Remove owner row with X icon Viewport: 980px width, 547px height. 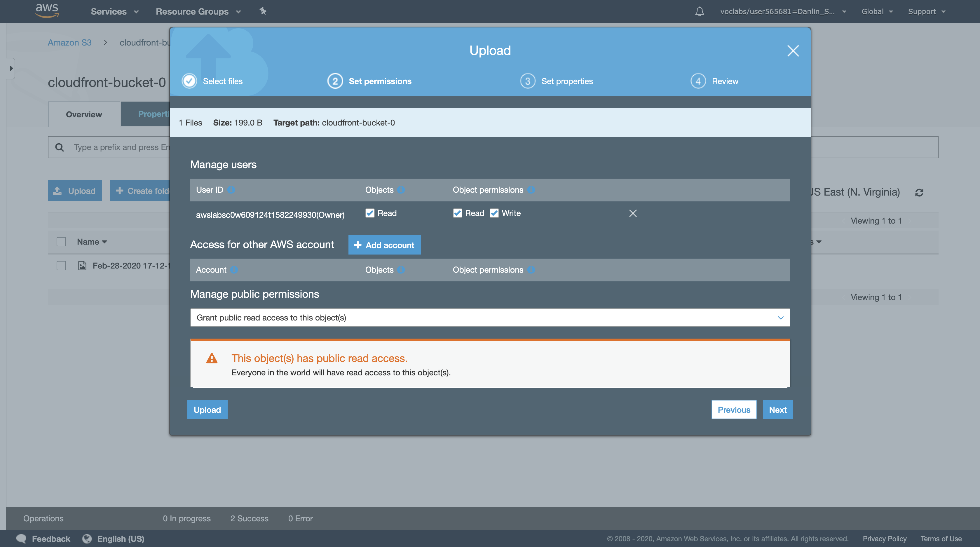click(633, 213)
